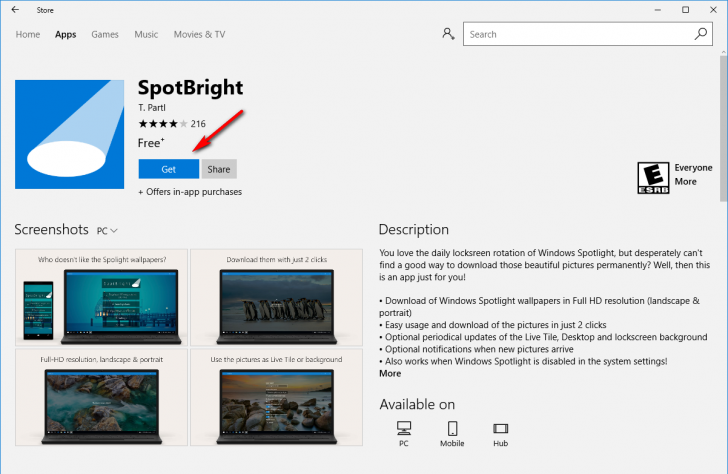Screen dimensions: 728x474
Task: Open the Home tab
Action: (x=28, y=34)
